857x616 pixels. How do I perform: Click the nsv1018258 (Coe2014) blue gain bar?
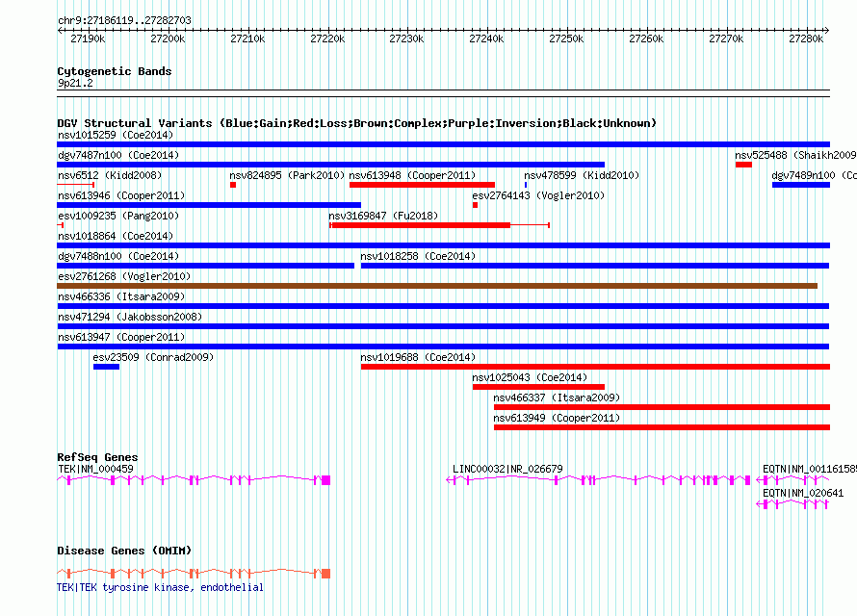tap(595, 266)
